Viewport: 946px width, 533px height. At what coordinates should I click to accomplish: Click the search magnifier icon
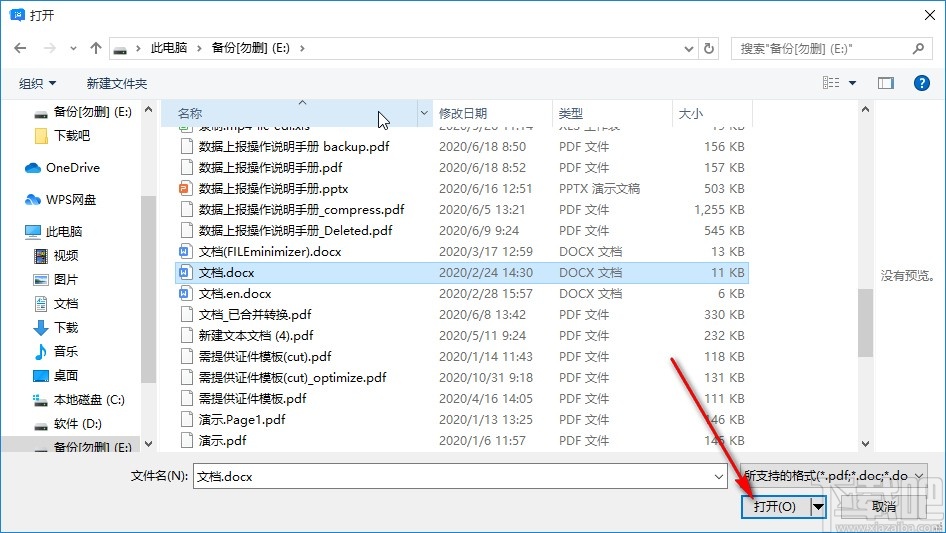[x=918, y=48]
